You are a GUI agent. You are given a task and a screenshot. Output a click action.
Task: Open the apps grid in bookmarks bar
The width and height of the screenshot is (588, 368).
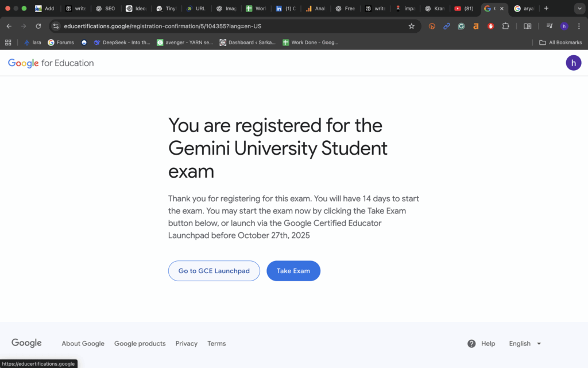[8, 43]
